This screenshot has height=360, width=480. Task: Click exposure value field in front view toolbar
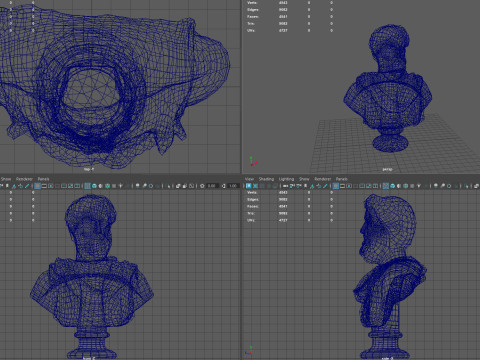pos(212,186)
